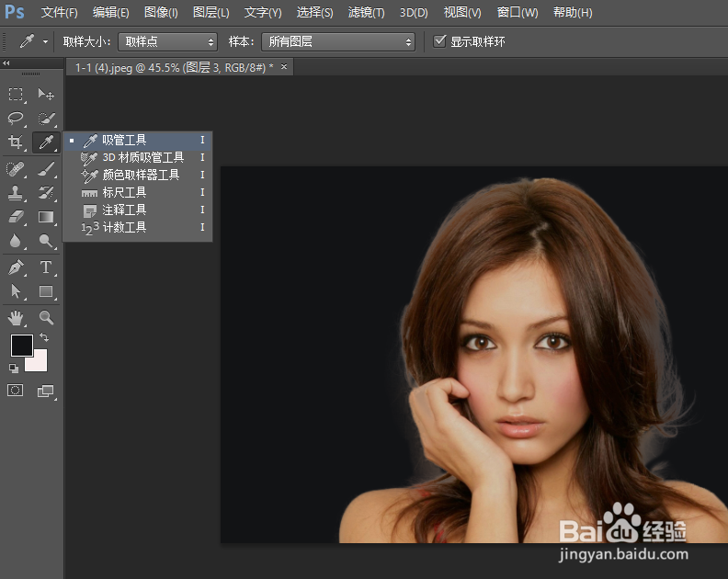This screenshot has width=728, height=579.
Task: Select the Rectangle shape tool
Action: [46, 291]
